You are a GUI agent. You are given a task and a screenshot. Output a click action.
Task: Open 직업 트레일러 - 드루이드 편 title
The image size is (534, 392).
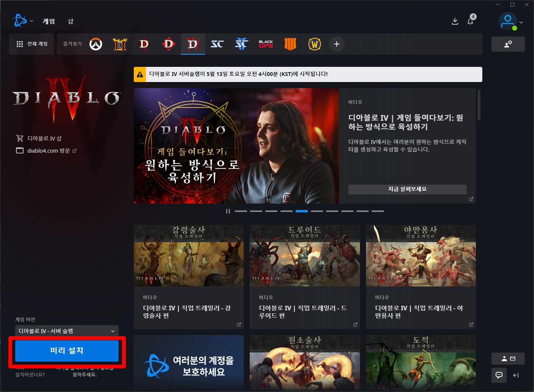(303, 312)
